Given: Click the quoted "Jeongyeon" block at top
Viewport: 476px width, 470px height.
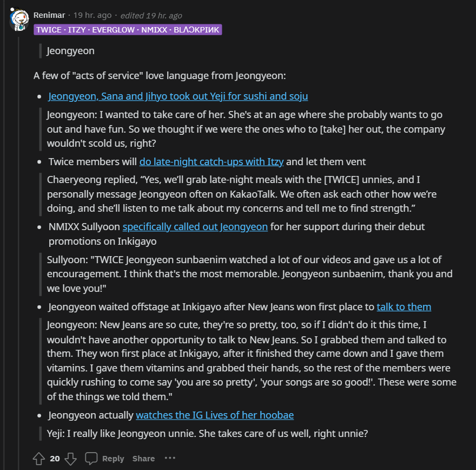Looking at the screenshot, I should [71, 51].
